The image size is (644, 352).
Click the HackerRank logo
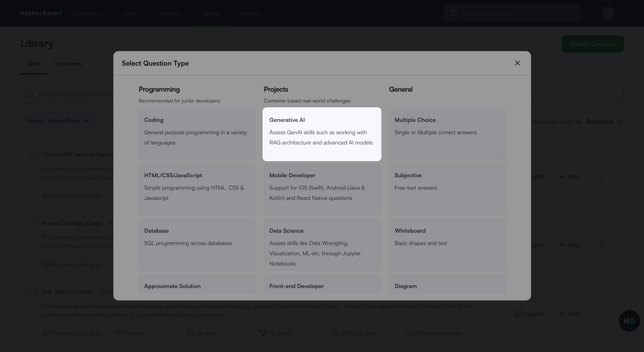(41, 13)
